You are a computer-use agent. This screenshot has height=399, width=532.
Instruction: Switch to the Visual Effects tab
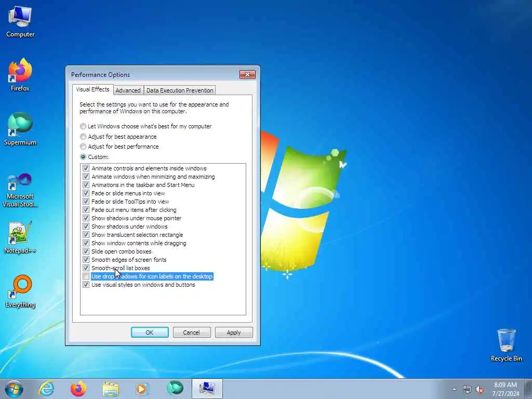tap(92, 89)
